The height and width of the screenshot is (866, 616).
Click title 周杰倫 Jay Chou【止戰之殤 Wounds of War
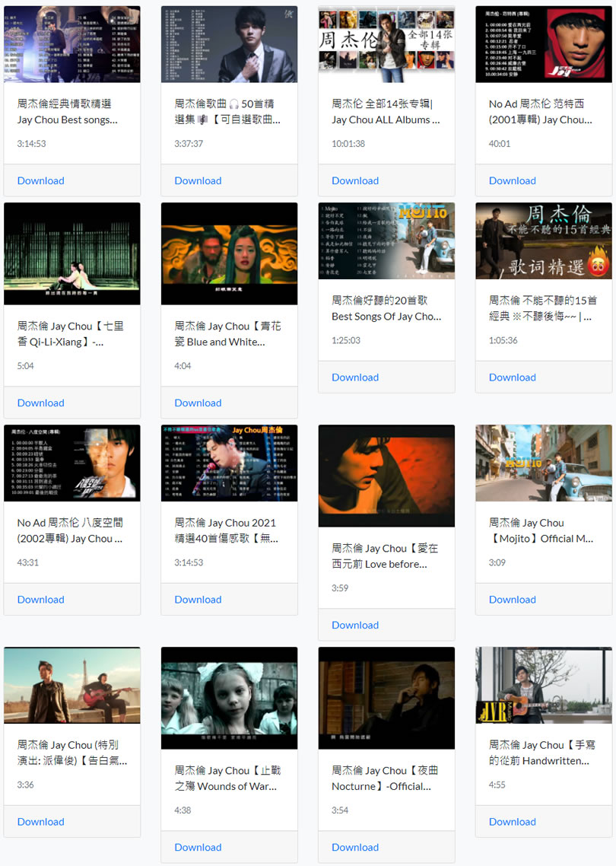coord(228,778)
